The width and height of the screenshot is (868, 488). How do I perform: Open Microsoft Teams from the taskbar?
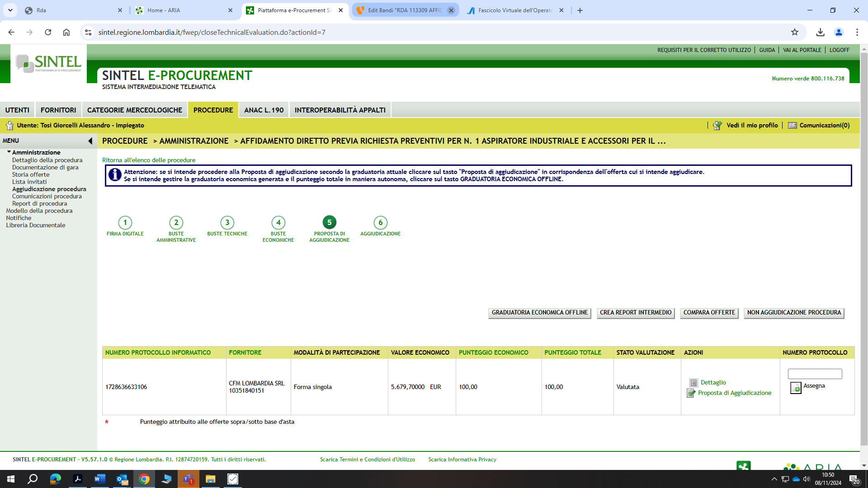coord(188,479)
